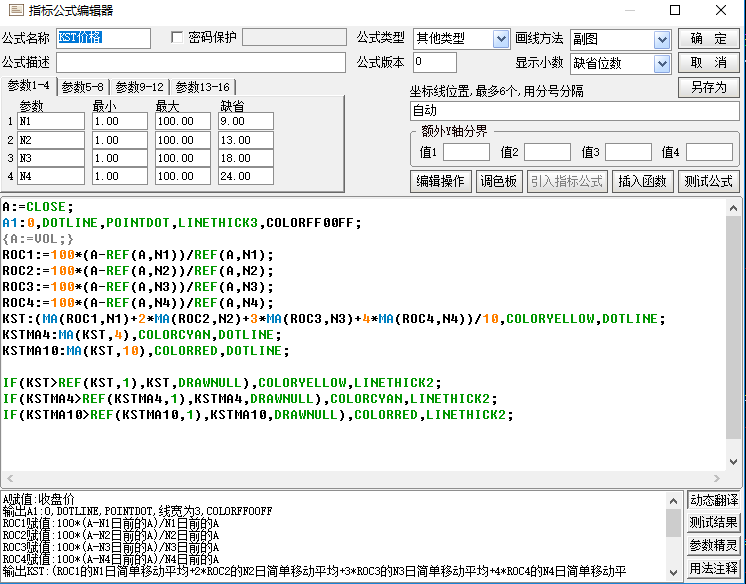Click the 公式版本 input field
The width and height of the screenshot is (746, 584).
point(434,62)
